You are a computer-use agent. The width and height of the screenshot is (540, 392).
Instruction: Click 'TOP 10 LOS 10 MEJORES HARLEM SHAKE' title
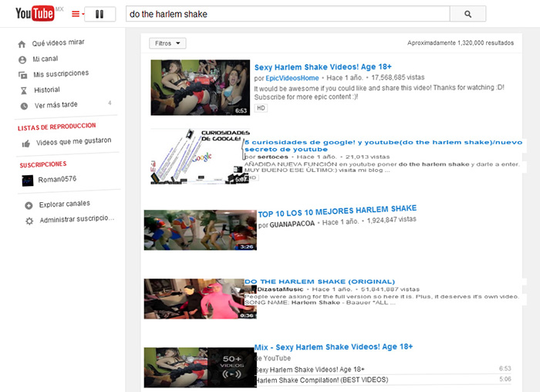click(x=337, y=211)
